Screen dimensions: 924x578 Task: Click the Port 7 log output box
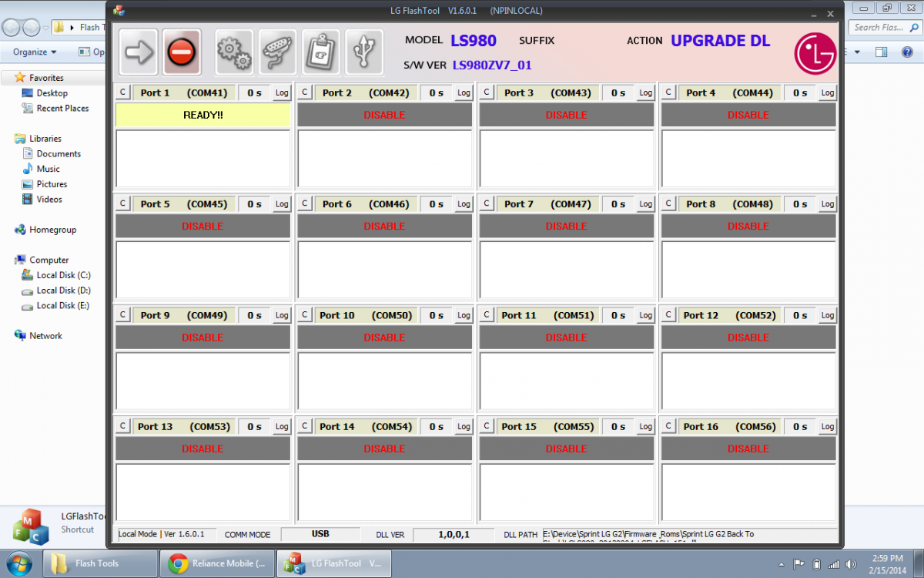pyautogui.click(x=566, y=270)
